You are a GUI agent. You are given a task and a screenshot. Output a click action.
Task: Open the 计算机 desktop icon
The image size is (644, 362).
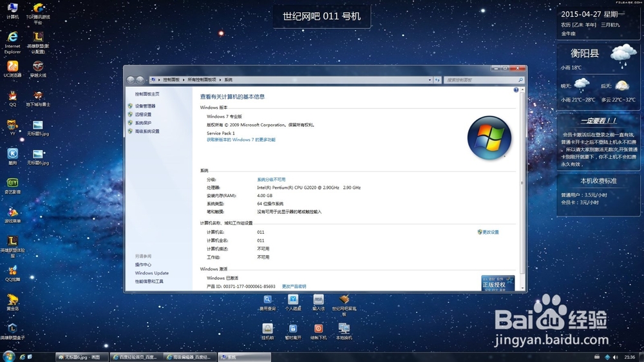click(12, 11)
